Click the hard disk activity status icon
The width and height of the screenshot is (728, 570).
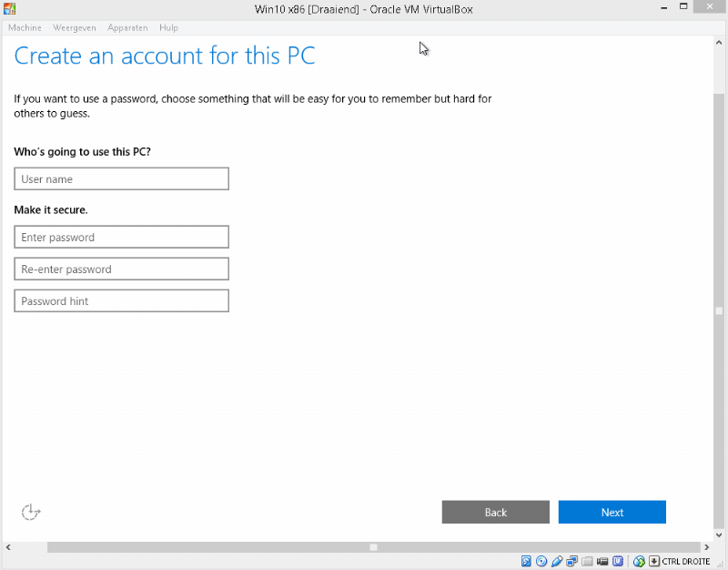click(527, 561)
